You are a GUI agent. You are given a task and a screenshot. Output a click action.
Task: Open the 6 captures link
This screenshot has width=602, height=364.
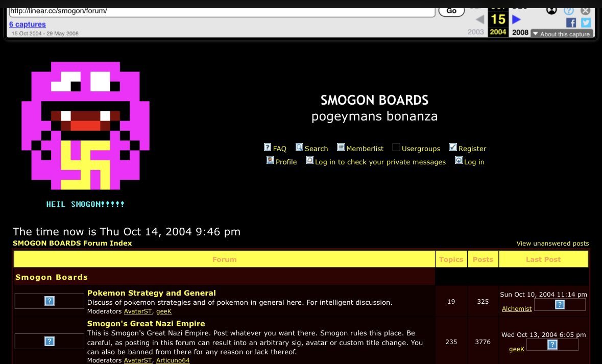tap(27, 24)
